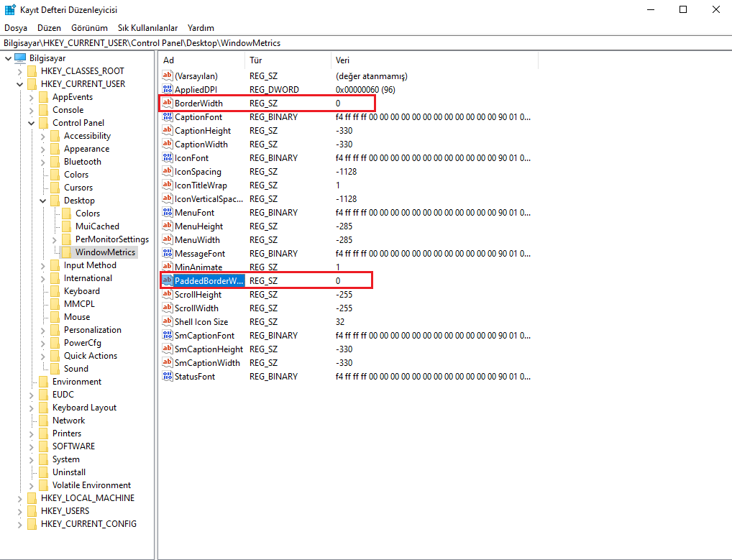
Task: Select the HKEY_USERS hive
Action: point(65,511)
